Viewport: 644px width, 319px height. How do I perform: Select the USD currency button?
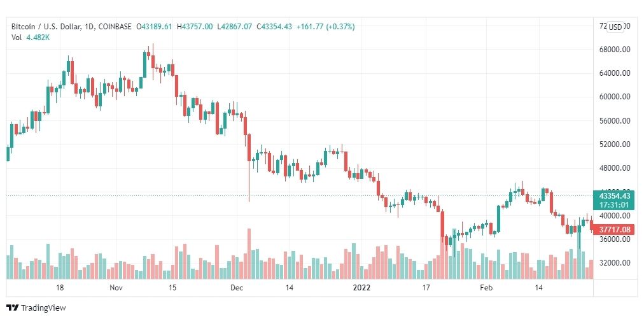(615, 27)
